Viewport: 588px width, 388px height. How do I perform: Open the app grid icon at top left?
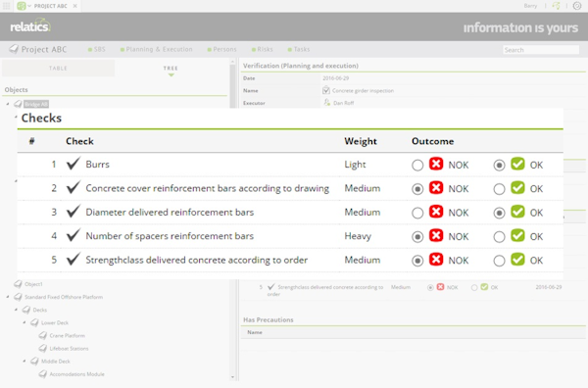point(7,6)
